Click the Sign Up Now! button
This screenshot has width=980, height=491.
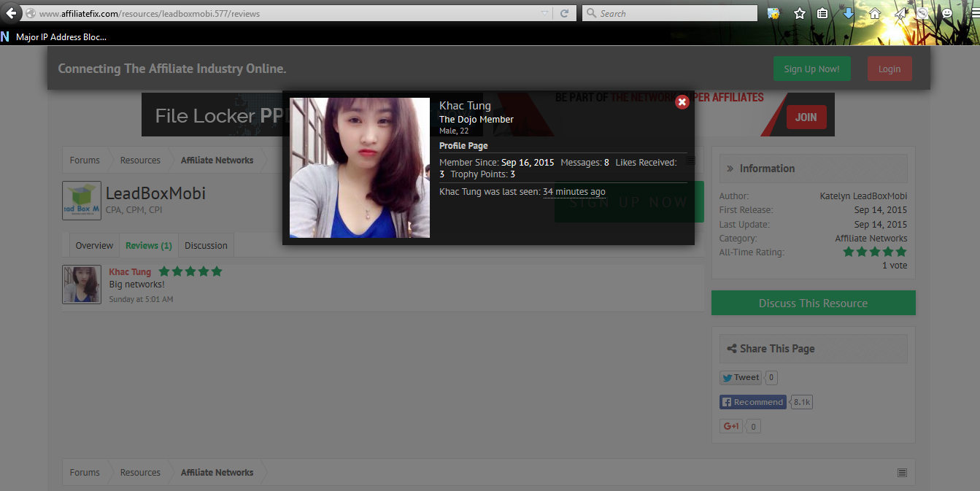811,69
